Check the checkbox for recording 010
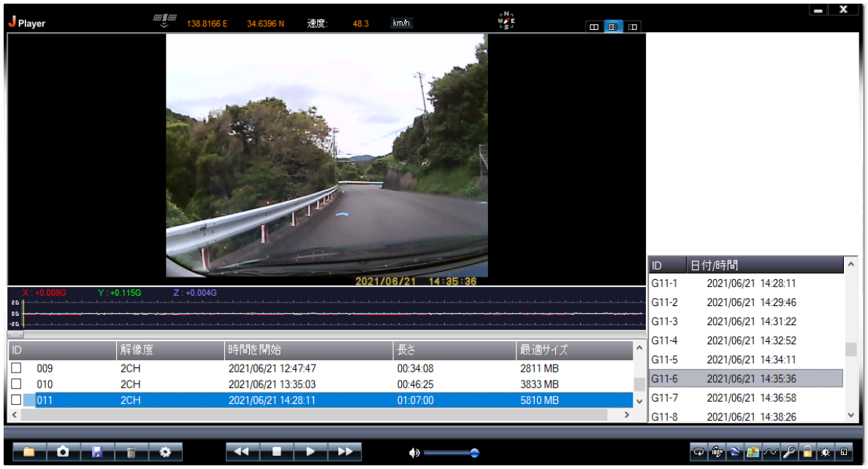 [16, 384]
